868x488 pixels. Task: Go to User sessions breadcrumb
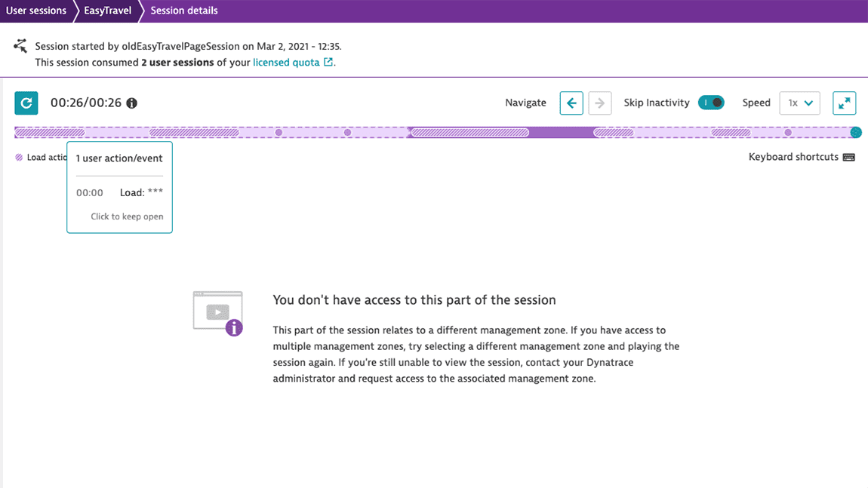pos(36,11)
